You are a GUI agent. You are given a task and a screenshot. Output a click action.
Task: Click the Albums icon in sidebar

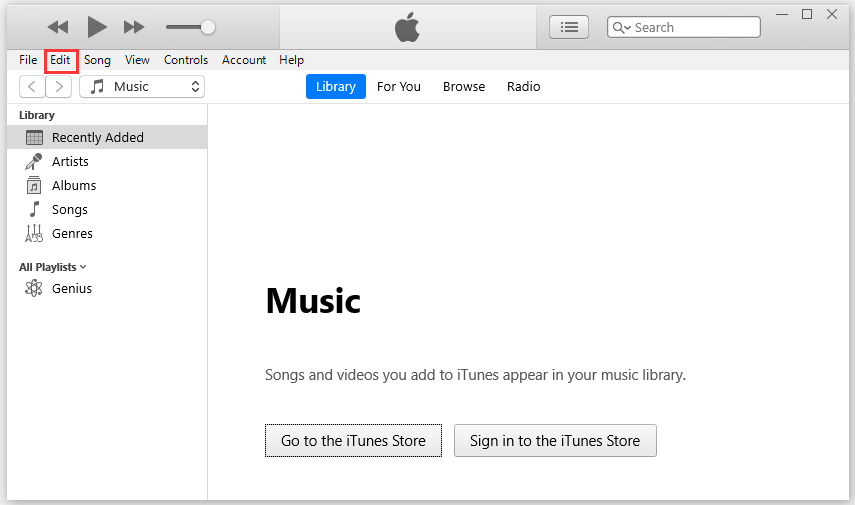[34, 185]
